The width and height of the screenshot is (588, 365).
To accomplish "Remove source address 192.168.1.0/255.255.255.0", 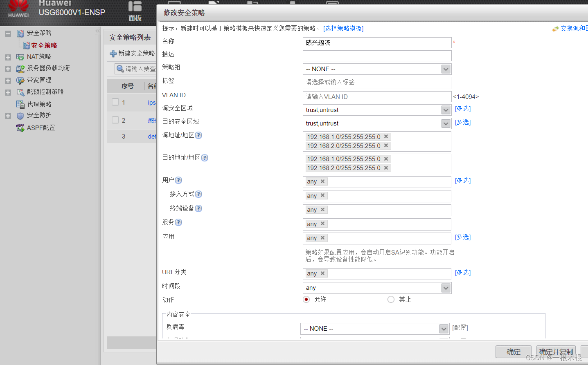I will [x=386, y=137].
